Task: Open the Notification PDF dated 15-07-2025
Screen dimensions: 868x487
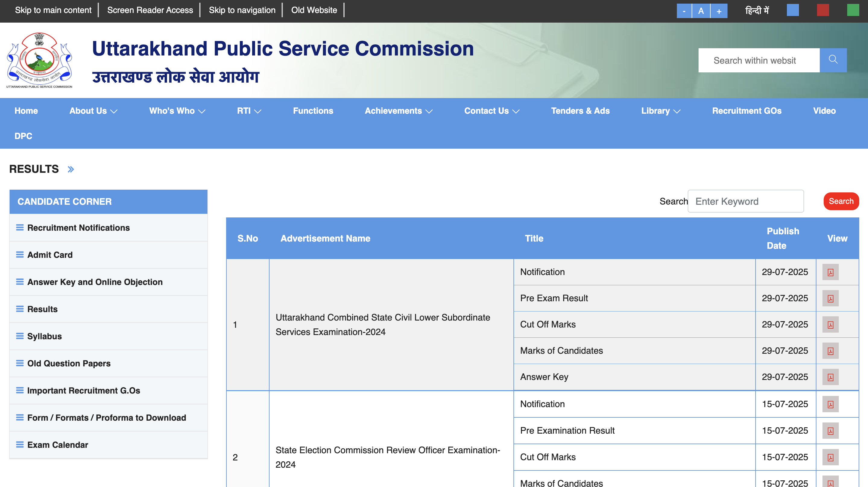Action: point(830,404)
